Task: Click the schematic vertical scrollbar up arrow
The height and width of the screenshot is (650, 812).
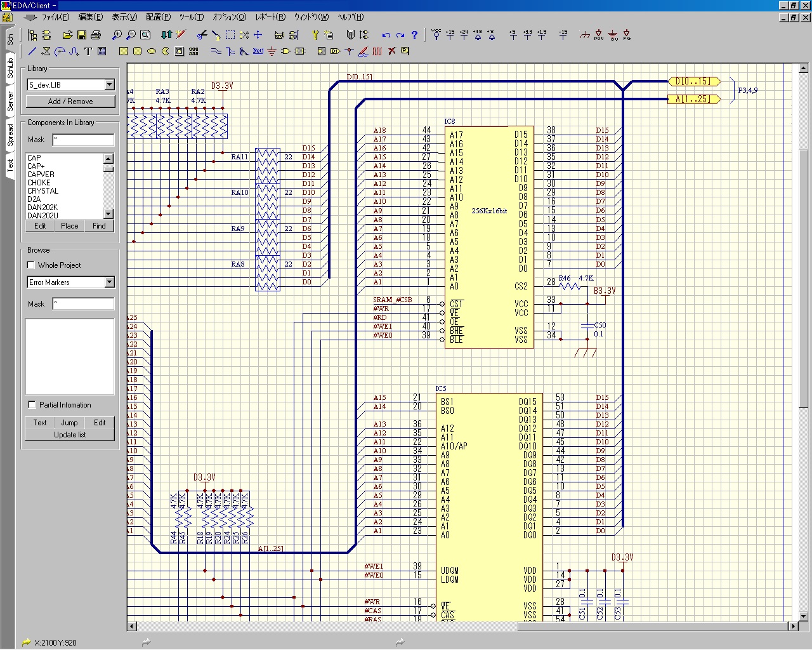Action: click(804, 67)
